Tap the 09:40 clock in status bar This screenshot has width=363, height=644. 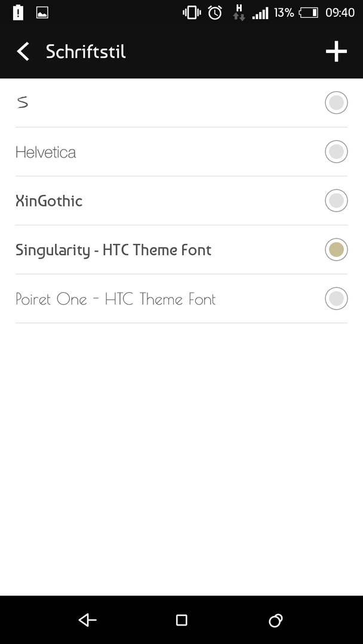pyautogui.click(x=340, y=13)
